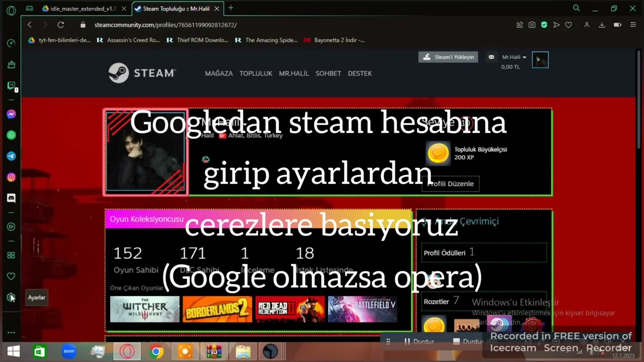Open Discord in the sidebar

[x=11, y=198]
